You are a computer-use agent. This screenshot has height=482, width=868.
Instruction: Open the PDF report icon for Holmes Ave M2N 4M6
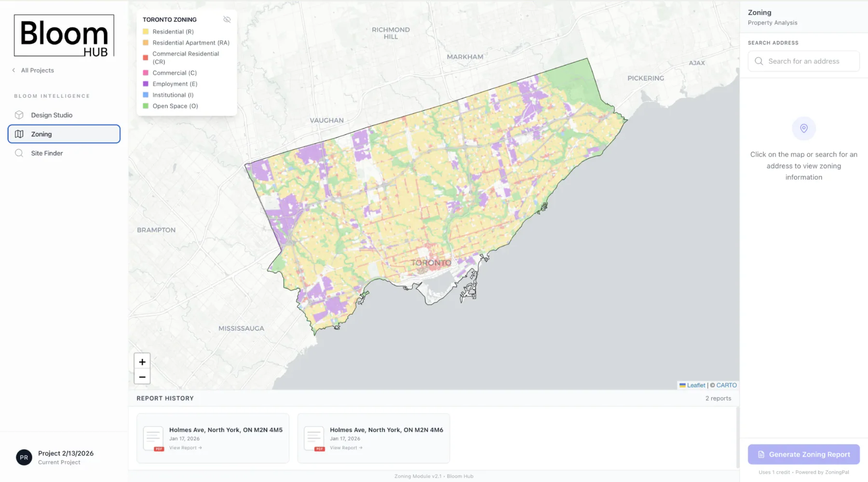pyautogui.click(x=314, y=437)
